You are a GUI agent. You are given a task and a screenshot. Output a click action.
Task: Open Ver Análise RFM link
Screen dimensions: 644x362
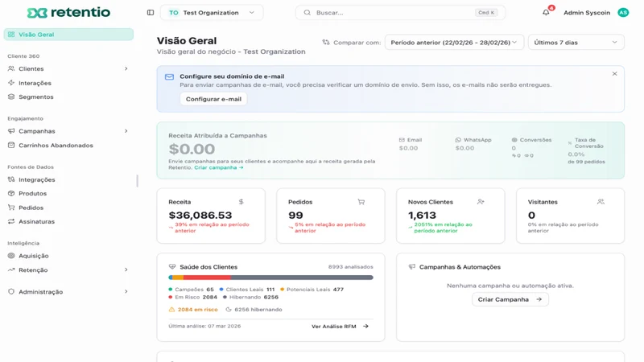(x=340, y=327)
